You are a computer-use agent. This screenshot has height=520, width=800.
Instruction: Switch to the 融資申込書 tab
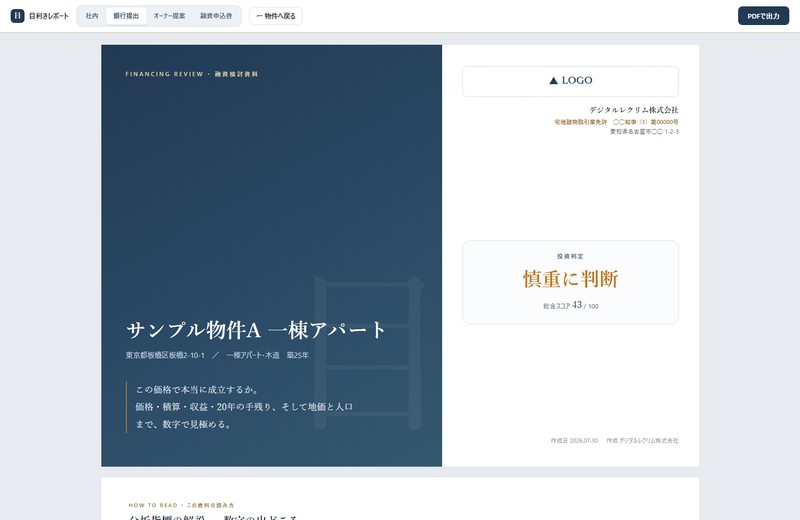pos(216,16)
